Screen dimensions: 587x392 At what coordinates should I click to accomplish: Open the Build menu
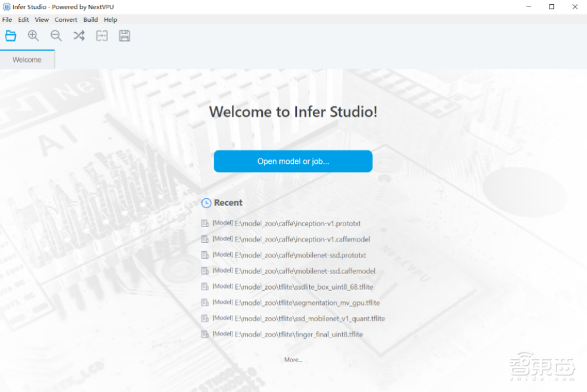click(x=90, y=19)
